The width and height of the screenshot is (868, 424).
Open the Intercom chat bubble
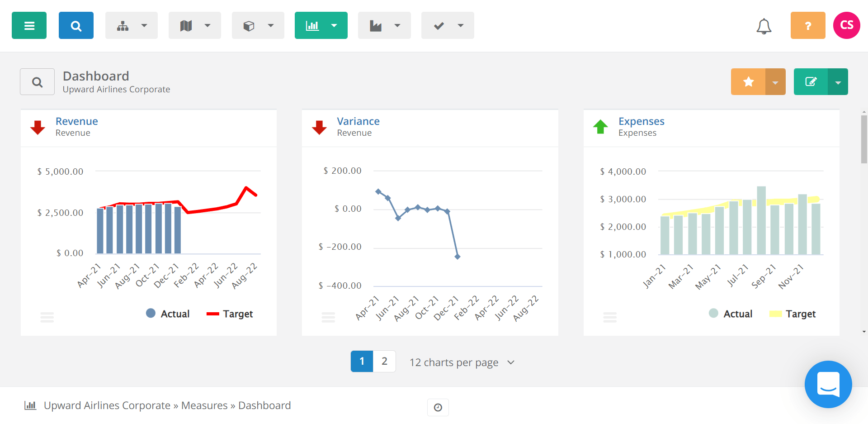coord(828,384)
